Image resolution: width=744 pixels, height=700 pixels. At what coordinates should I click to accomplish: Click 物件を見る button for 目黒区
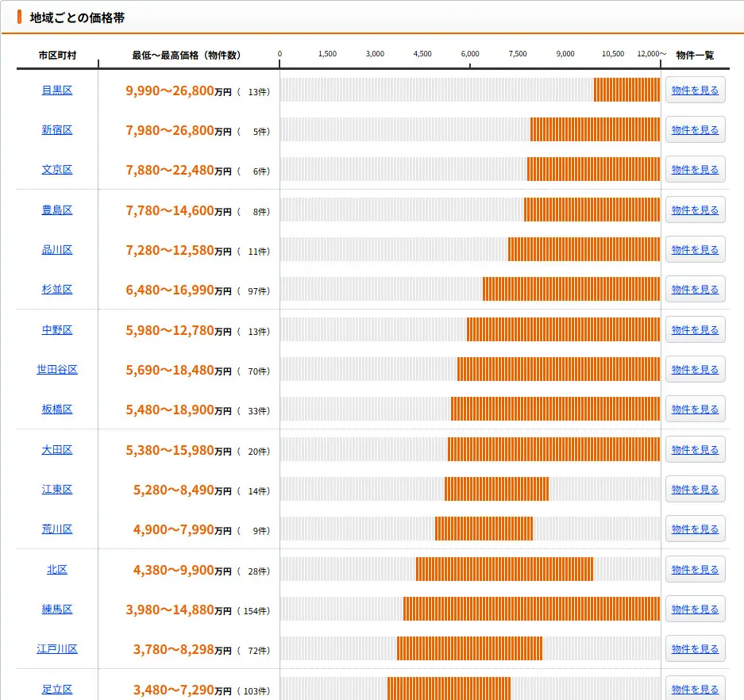695,90
